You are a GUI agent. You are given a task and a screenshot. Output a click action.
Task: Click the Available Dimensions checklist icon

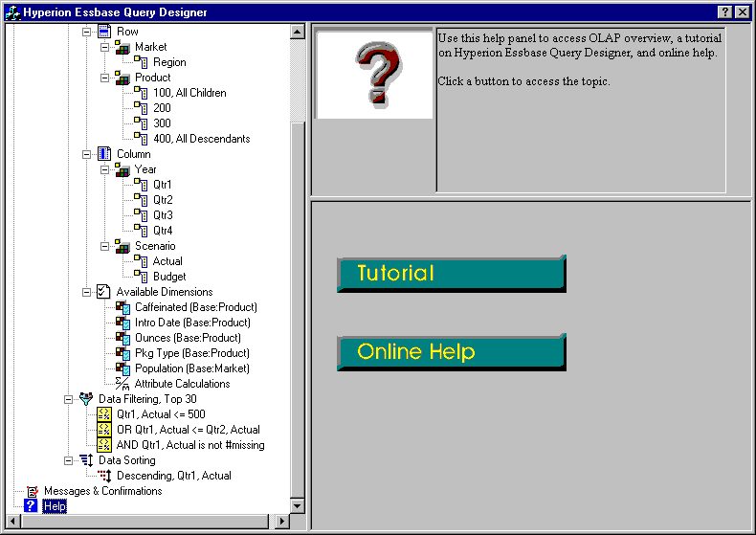pos(104,292)
